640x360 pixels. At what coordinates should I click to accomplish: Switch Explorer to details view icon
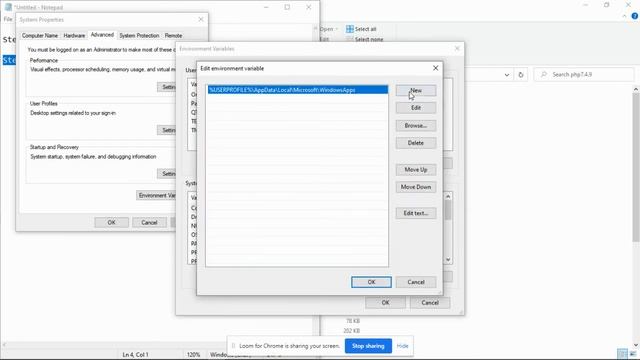(622, 353)
